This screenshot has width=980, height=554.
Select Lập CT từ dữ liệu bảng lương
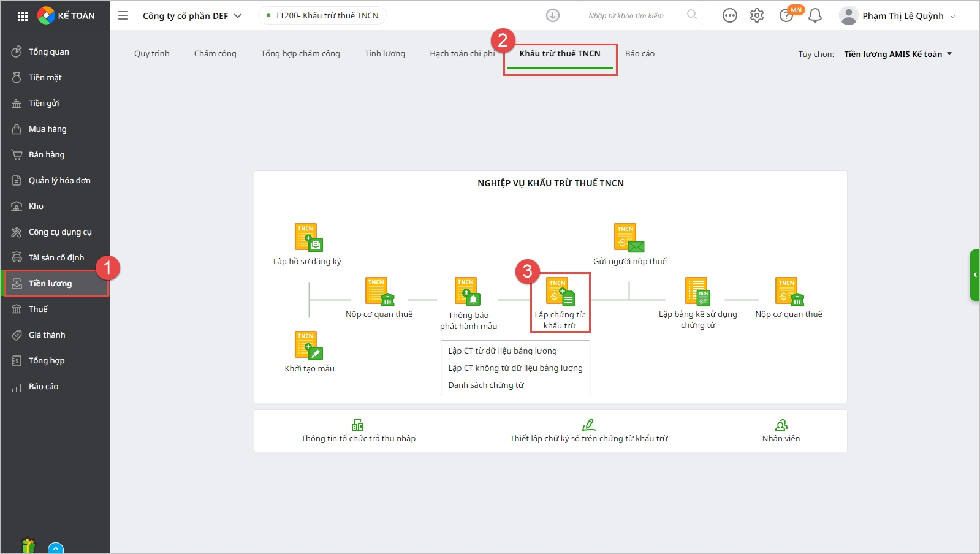503,351
